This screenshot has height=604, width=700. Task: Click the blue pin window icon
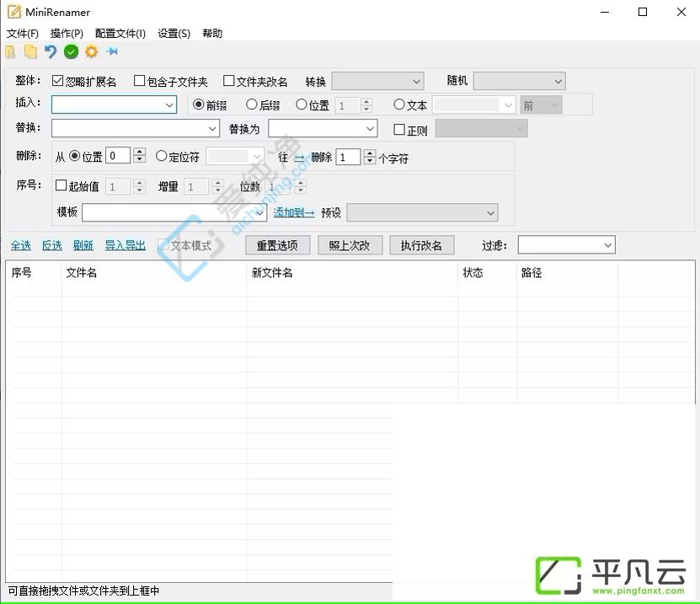coord(111,51)
